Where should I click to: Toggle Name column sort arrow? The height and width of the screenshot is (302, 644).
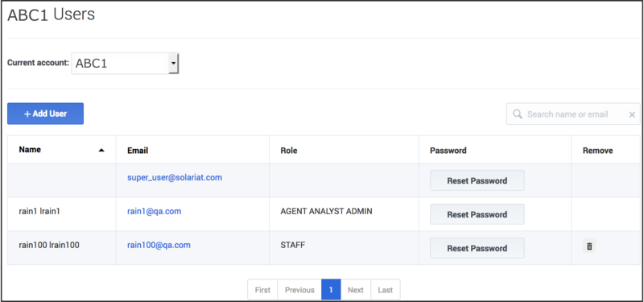coord(101,151)
